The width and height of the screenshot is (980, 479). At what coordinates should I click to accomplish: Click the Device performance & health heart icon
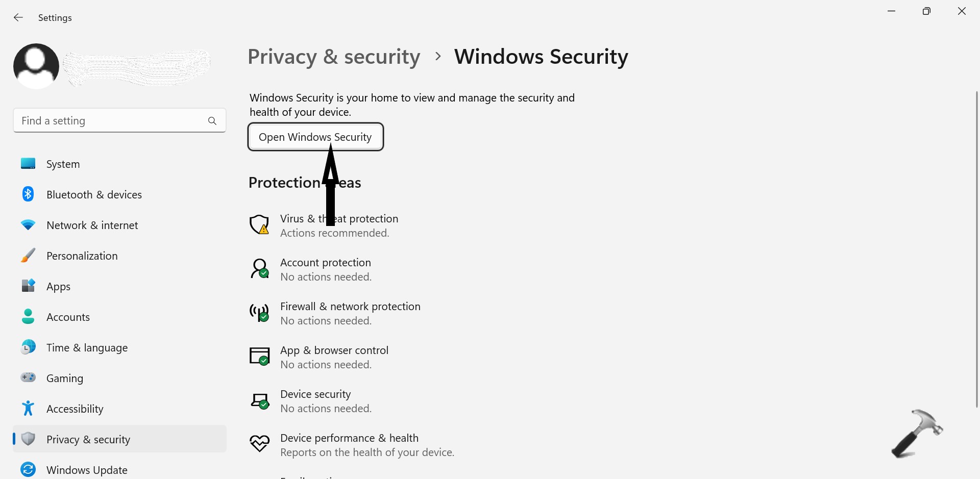(x=259, y=444)
